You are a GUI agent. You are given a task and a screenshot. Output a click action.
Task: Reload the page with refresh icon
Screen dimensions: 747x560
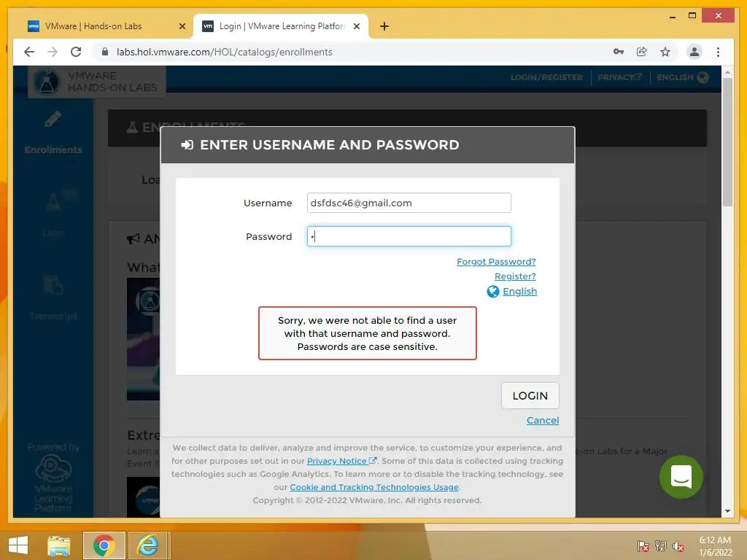pyautogui.click(x=76, y=52)
